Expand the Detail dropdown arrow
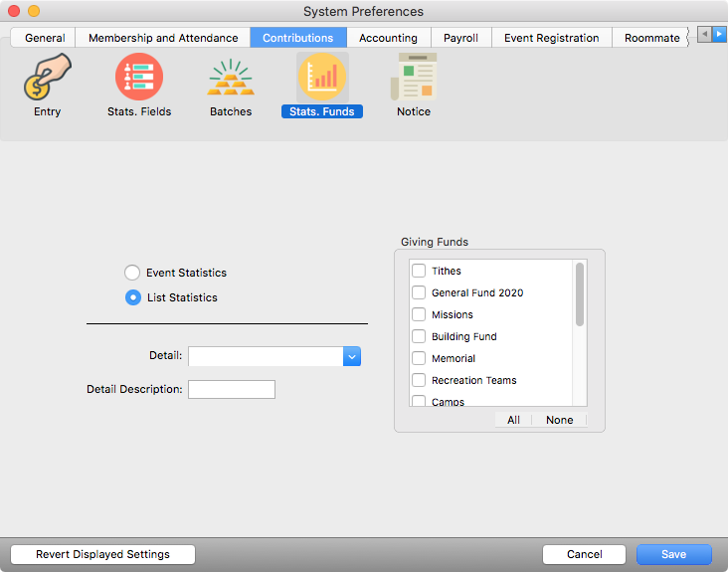This screenshot has width=728, height=572. [x=351, y=356]
